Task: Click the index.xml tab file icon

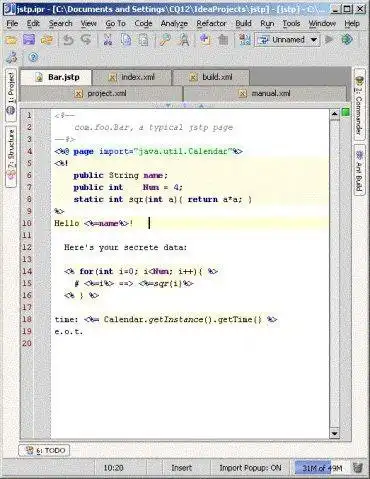Action: (113, 78)
